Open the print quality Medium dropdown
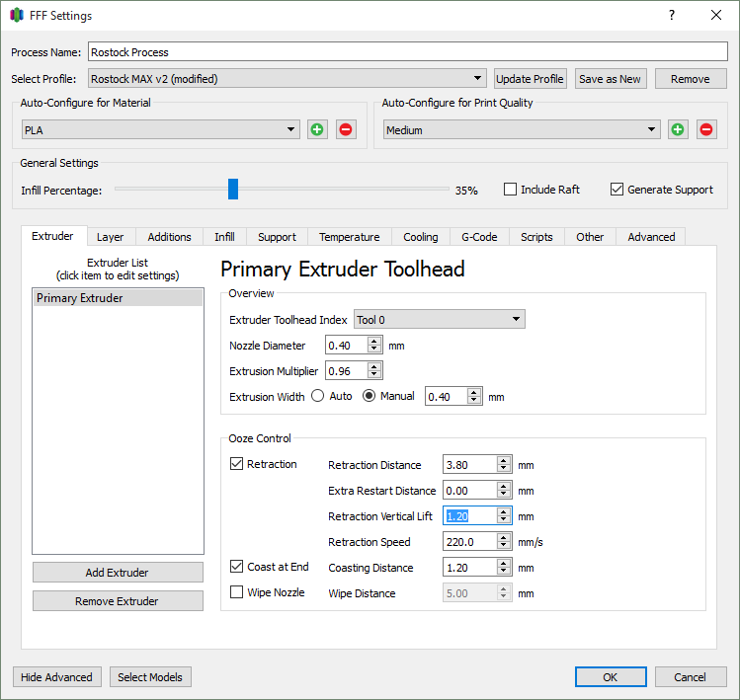 point(522,129)
